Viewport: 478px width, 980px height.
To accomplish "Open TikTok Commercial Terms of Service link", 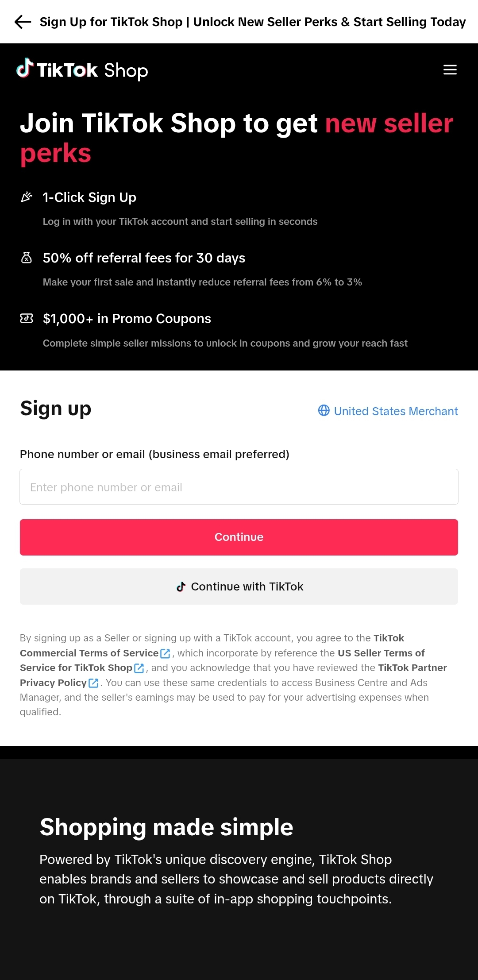I will (212, 645).
